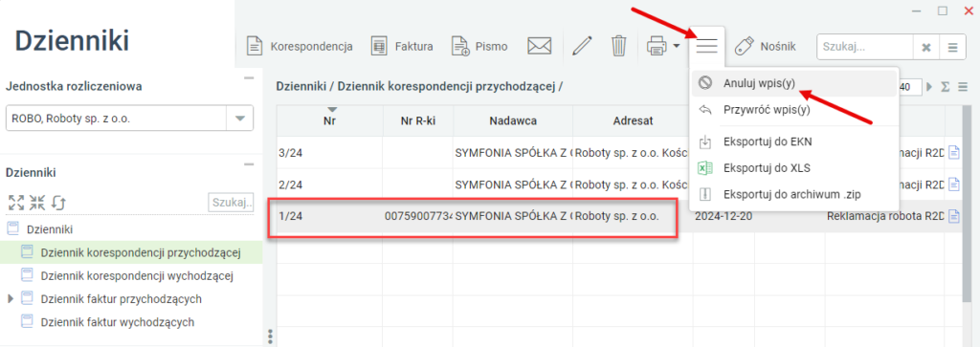Click the refresh tree icon
The width and height of the screenshot is (980, 347).
point(58,203)
